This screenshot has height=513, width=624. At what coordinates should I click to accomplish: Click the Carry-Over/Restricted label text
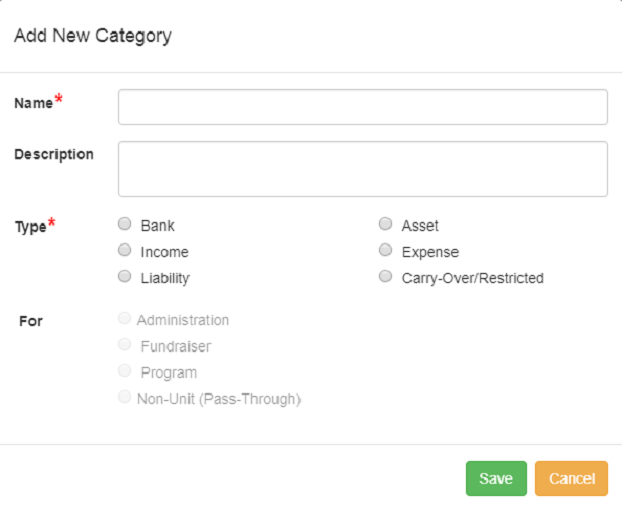(x=472, y=278)
